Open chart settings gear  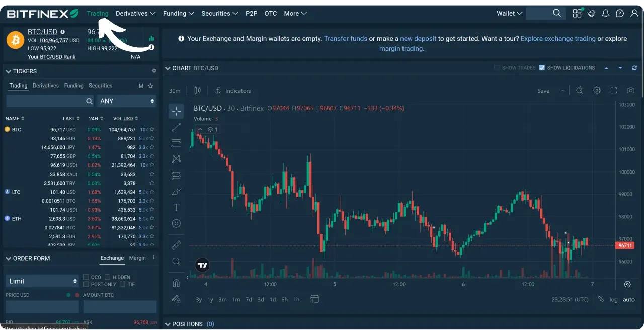[x=597, y=90]
